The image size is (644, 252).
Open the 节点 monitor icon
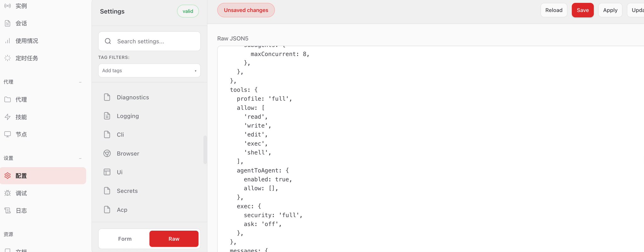click(x=8, y=134)
